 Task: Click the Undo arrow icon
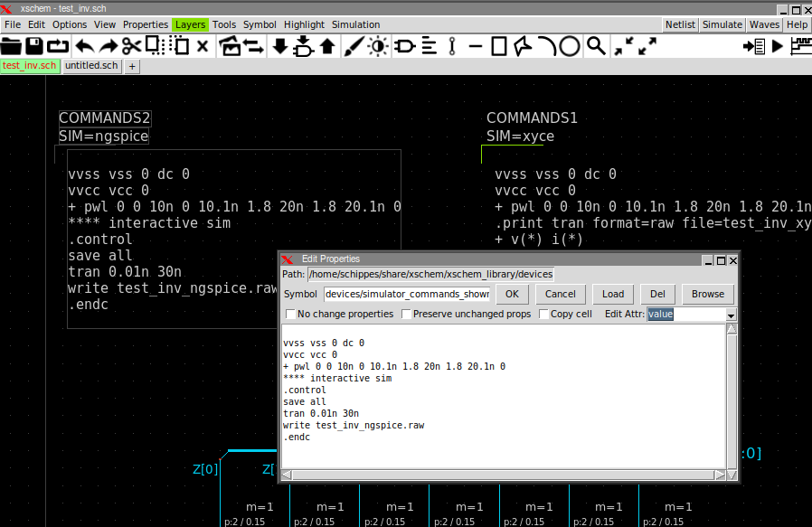point(84,46)
